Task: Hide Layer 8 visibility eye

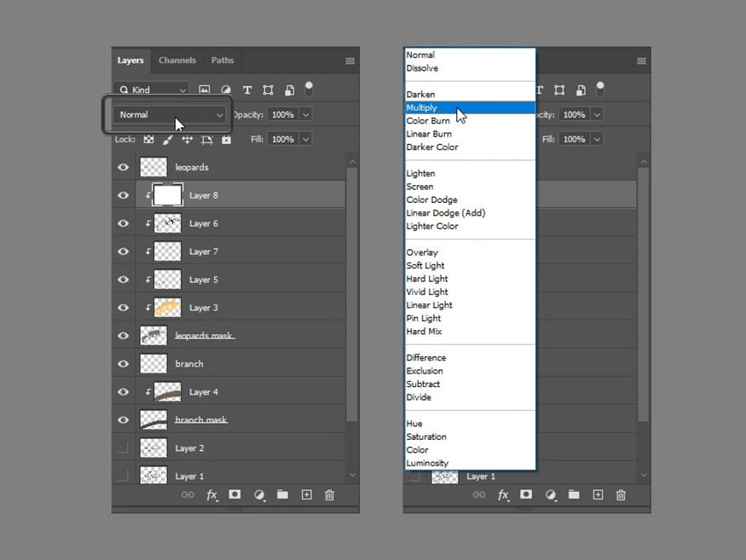Action: pos(124,195)
